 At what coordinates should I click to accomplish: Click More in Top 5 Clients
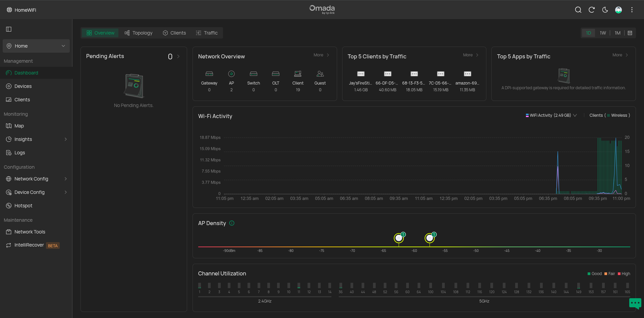[x=471, y=55]
